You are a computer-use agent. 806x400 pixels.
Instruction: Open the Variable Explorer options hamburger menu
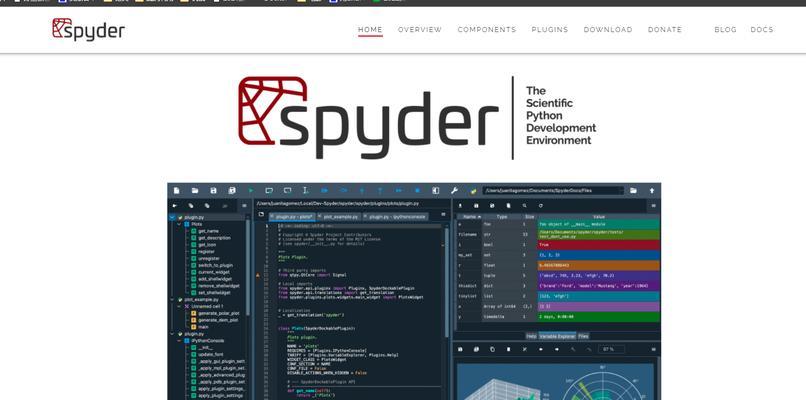pos(654,206)
